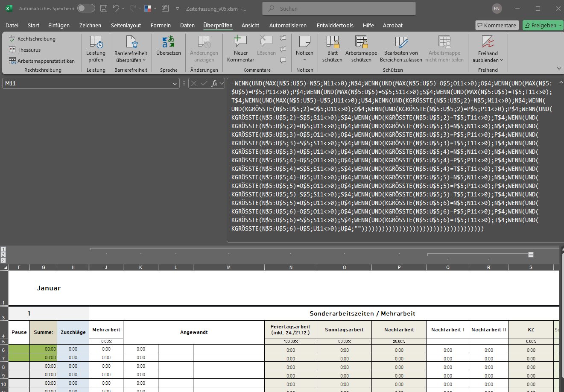Open the Acrobat ribbon tab
The width and height of the screenshot is (564, 392).
393,26
